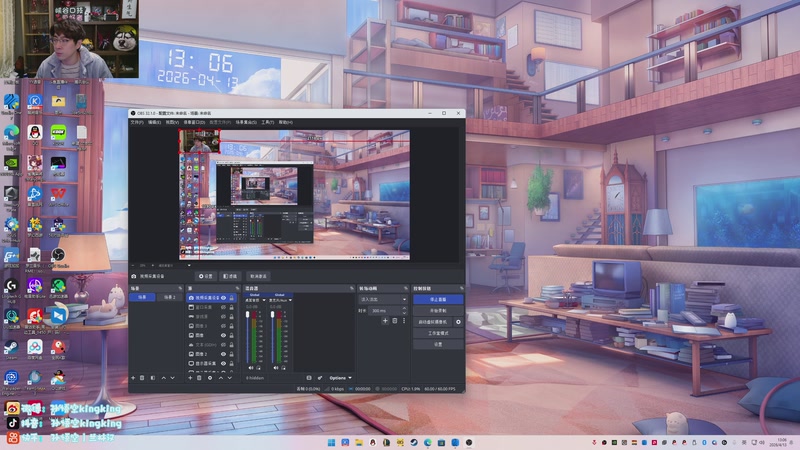Open the 工具(T) menu
Image resolution: width=800 pixels, height=450 pixels.
[267, 122]
